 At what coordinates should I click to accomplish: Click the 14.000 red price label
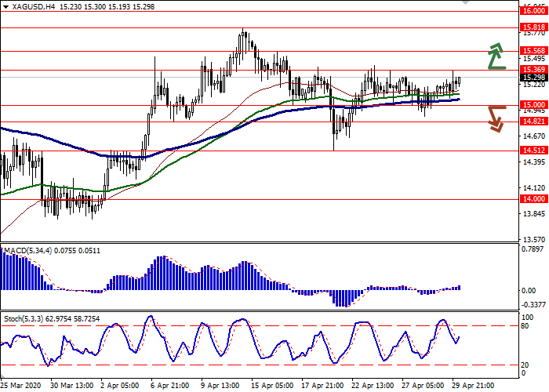(533, 199)
